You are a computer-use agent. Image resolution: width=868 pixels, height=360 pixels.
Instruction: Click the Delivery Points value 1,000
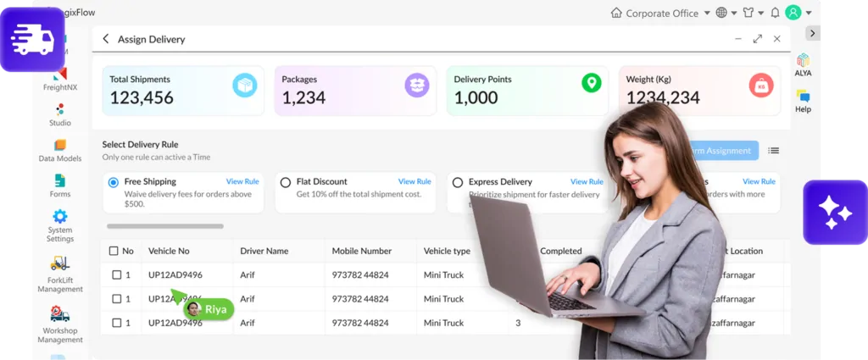[x=476, y=98]
